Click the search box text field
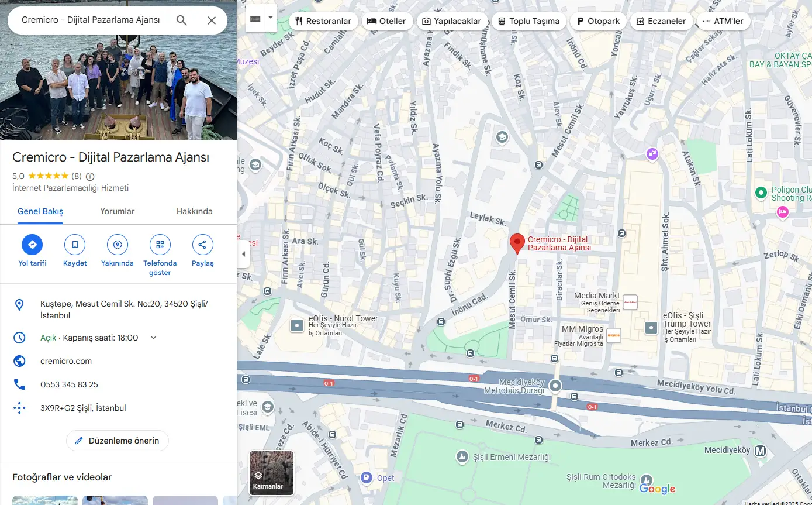The image size is (812, 505). point(91,20)
